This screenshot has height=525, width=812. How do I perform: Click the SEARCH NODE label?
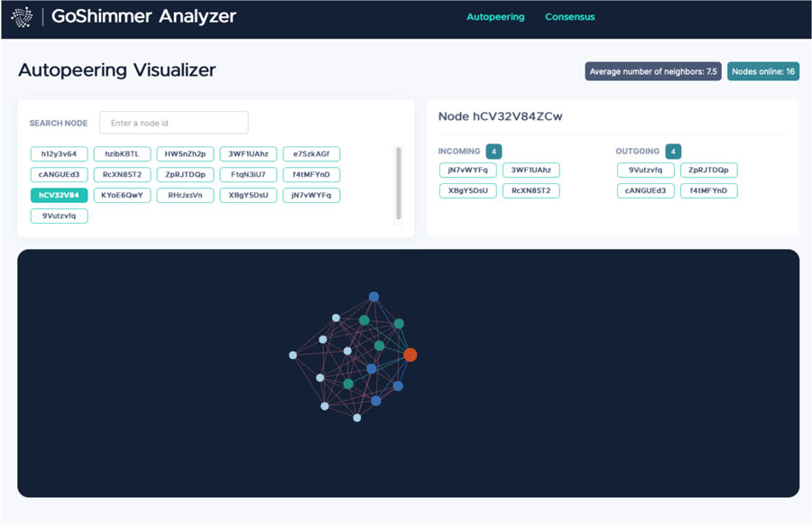(x=59, y=124)
